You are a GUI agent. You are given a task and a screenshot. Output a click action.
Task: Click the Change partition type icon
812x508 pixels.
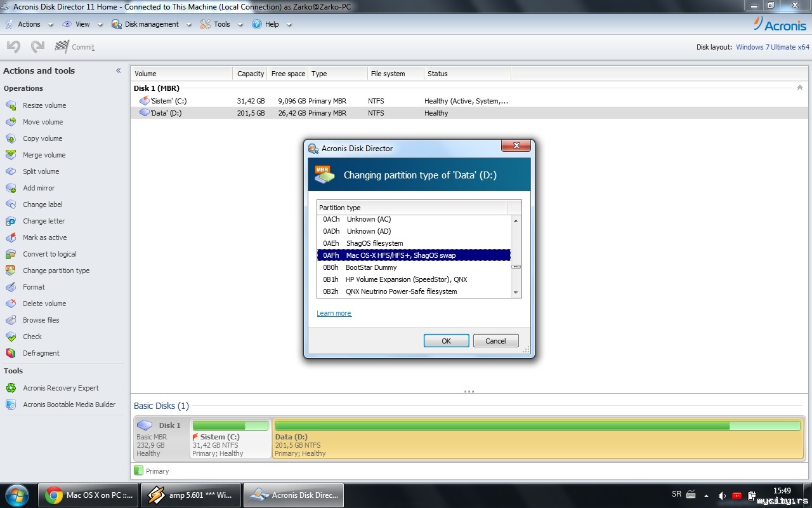(11, 271)
